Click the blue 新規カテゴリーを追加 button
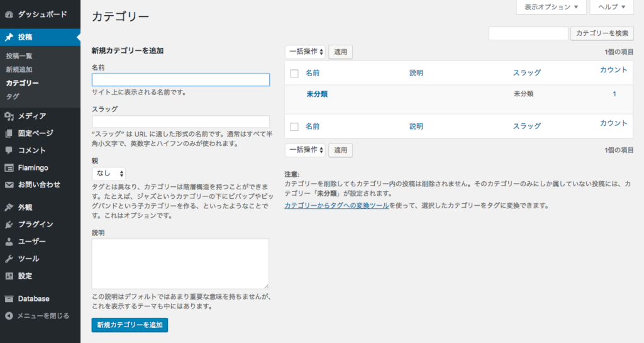The width and height of the screenshot is (644, 343). pyautogui.click(x=130, y=325)
